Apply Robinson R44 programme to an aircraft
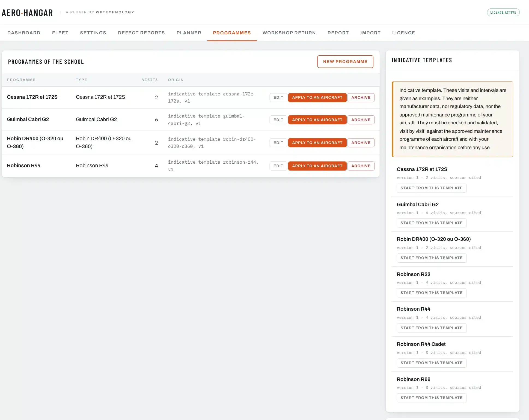 317,166
